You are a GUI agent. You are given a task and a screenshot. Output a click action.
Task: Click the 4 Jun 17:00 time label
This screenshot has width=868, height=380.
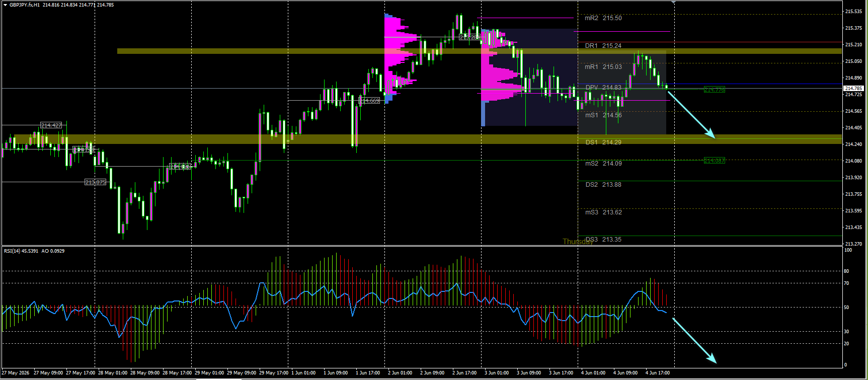658,373
